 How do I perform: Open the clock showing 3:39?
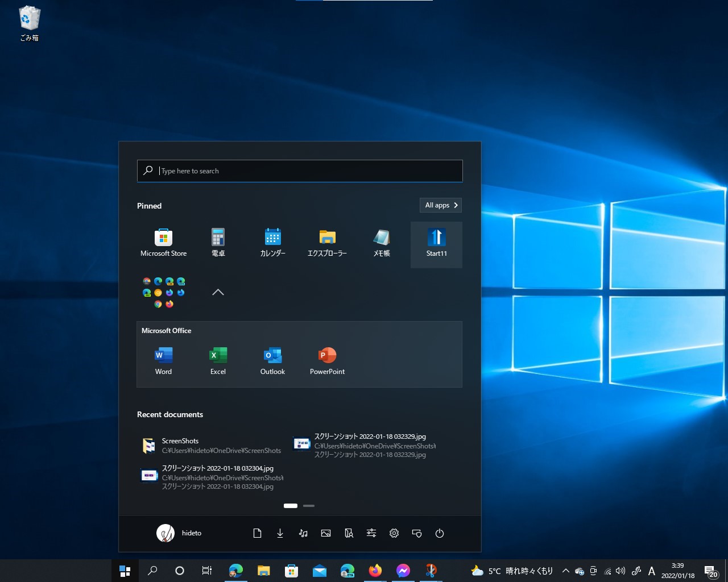677,571
